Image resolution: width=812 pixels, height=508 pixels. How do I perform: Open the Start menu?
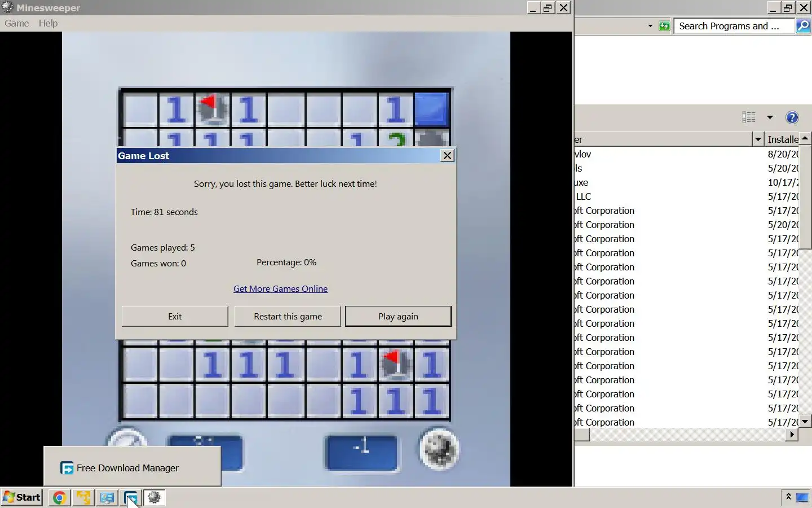pyautogui.click(x=22, y=497)
